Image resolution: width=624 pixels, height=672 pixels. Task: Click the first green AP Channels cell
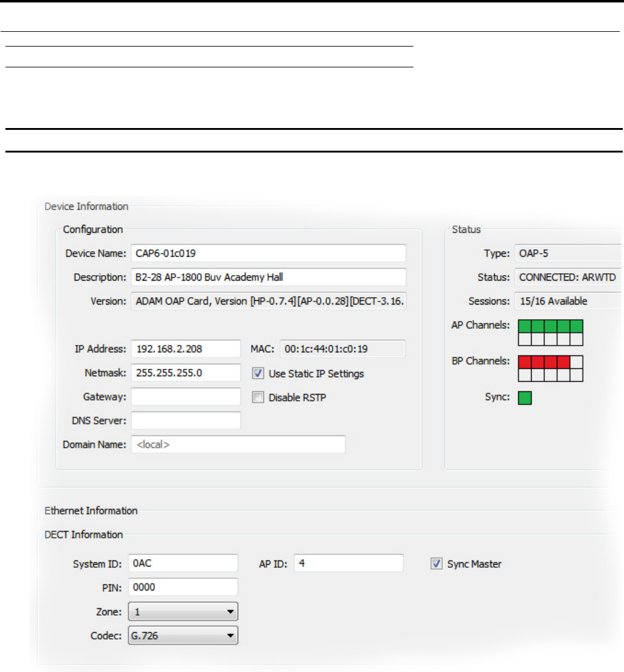[x=525, y=326]
